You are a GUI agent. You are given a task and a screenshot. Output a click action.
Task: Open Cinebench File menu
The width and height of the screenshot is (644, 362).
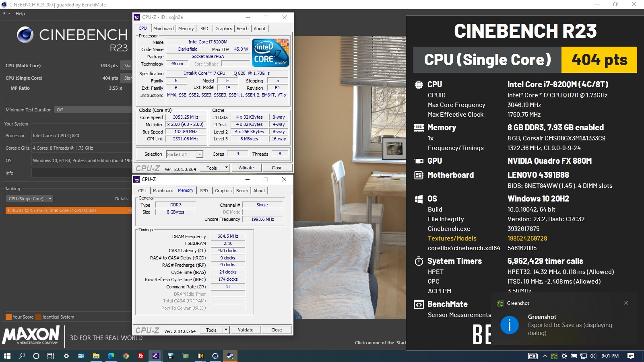[x=6, y=14]
